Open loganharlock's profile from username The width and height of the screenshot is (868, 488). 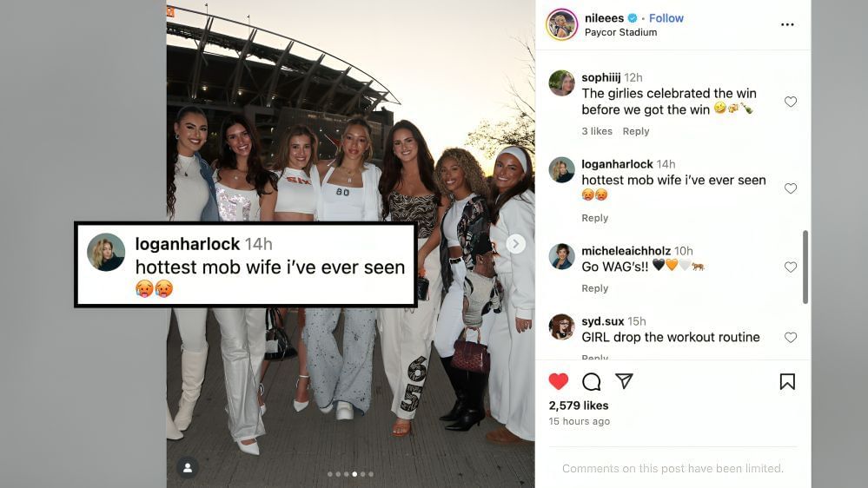coord(617,164)
